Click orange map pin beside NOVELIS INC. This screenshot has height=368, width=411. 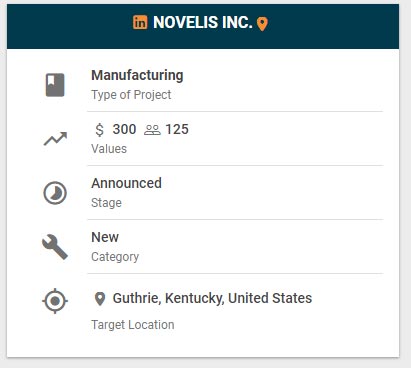point(262,24)
